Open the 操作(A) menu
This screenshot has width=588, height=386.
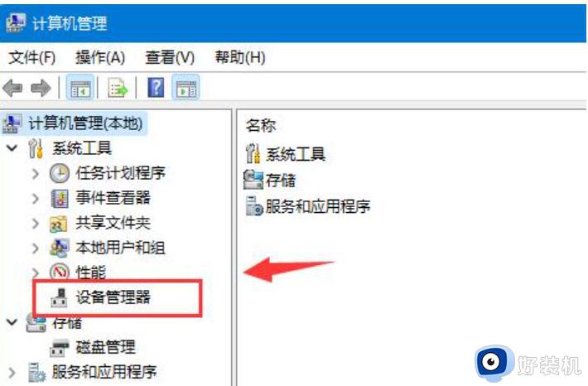(100, 57)
